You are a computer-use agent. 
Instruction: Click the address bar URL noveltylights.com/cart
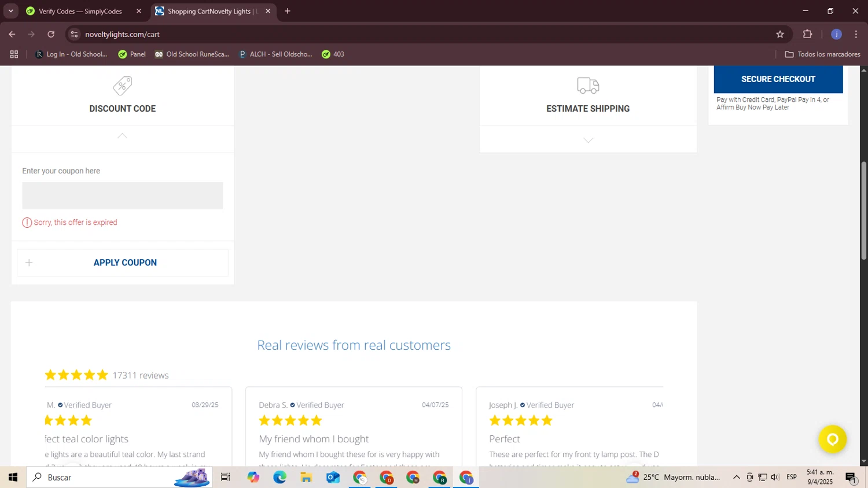pyautogui.click(x=122, y=35)
